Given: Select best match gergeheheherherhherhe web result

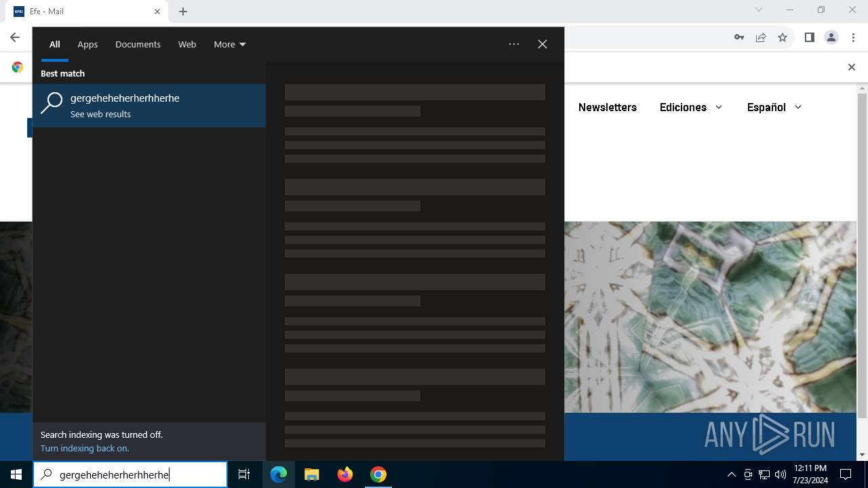Looking at the screenshot, I should [149, 106].
